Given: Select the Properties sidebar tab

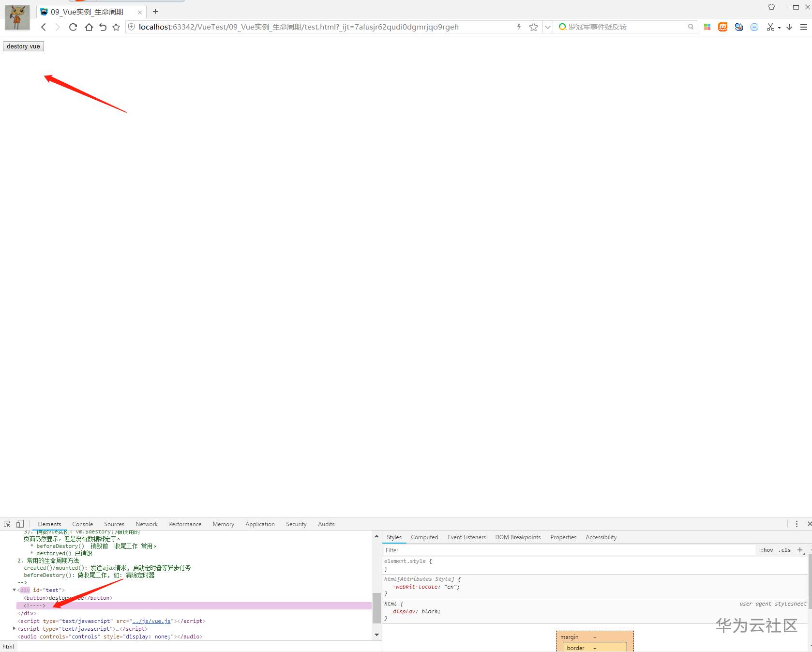Looking at the screenshot, I should point(563,537).
